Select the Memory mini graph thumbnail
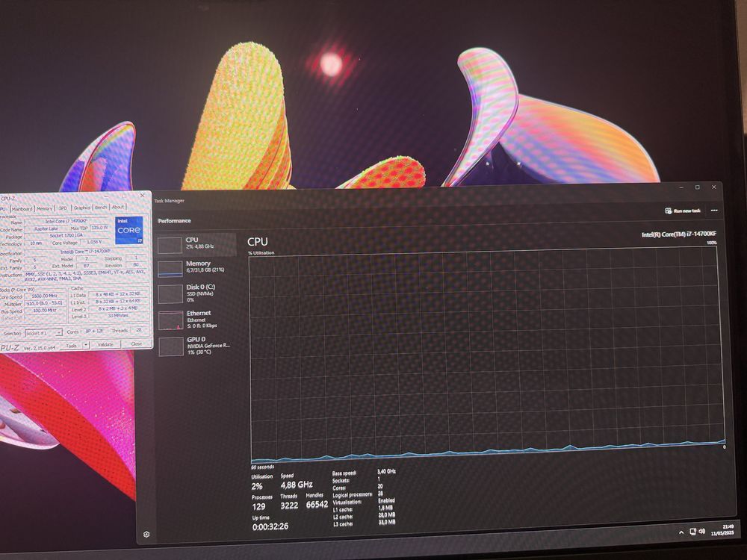 (x=170, y=269)
